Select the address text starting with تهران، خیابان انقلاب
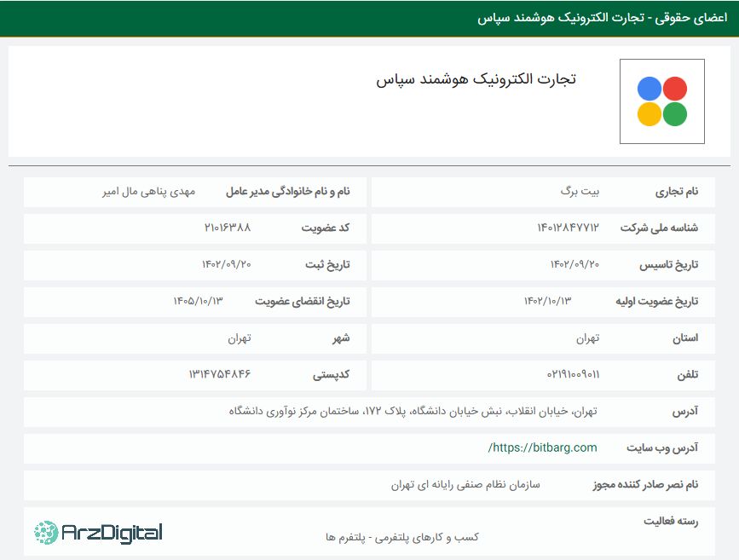This screenshot has height=560, width=739. (413, 412)
